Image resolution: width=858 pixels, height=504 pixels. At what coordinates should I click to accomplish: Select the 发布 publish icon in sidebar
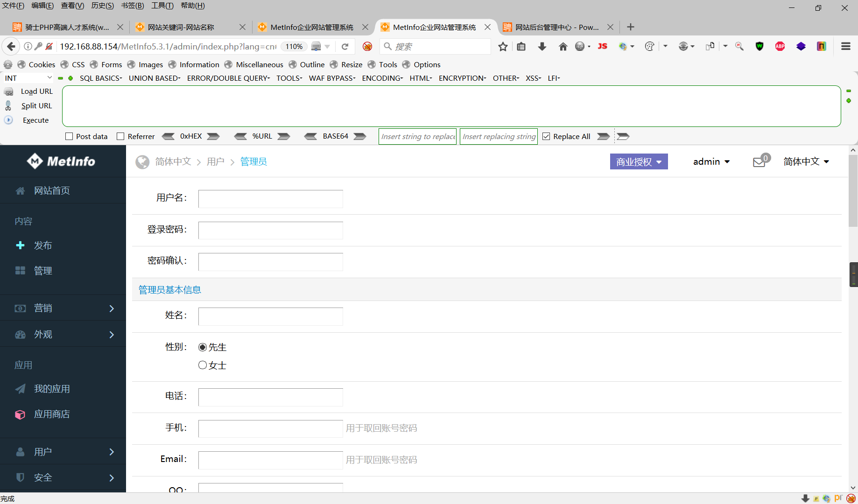point(20,245)
